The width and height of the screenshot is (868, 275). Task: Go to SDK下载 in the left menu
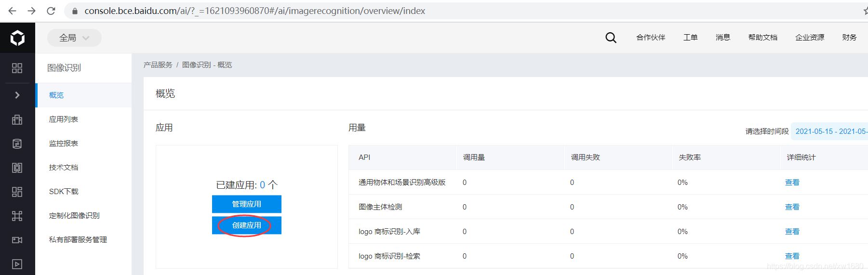tap(64, 191)
